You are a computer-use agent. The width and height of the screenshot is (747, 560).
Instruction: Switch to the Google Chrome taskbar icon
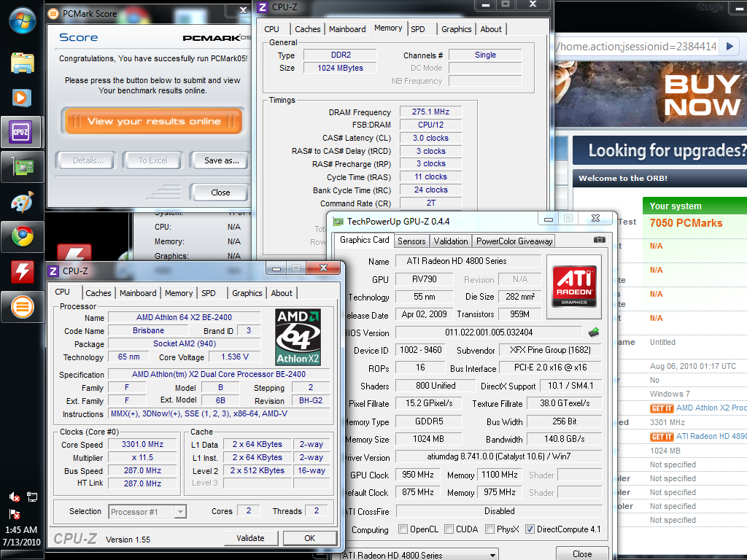[x=23, y=237]
